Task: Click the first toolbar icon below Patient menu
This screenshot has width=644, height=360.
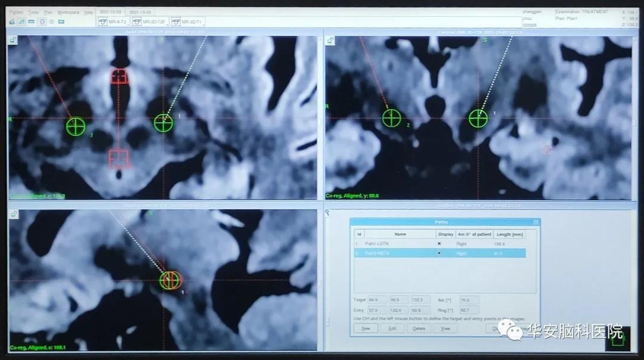Action: [x=13, y=21]
